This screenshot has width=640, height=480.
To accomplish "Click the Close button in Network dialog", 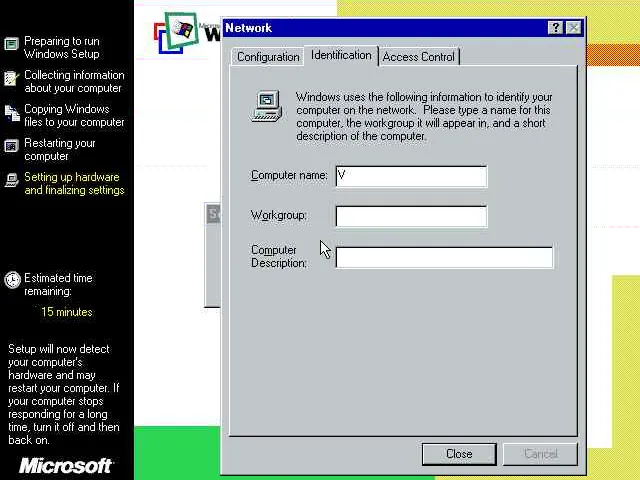I will click(x=459, y=454).
